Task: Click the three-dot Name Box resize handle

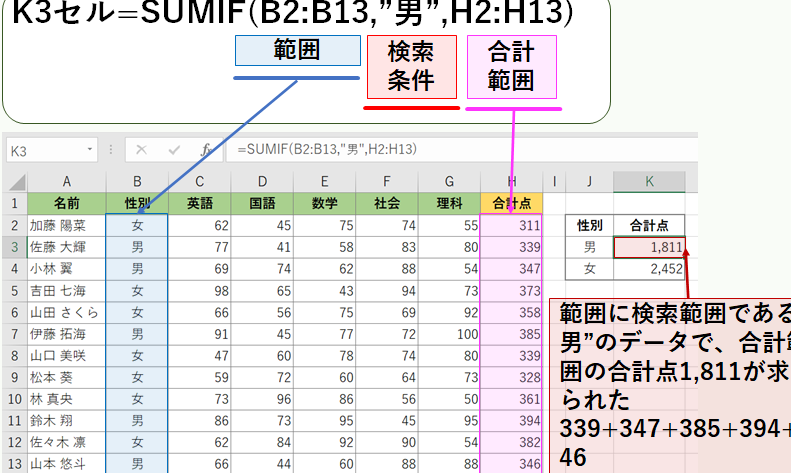Action: pos(112,150)
